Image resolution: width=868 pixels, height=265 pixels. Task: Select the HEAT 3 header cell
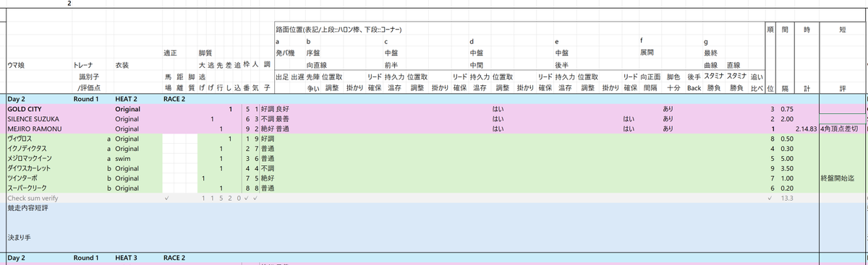(x=127, y=257)
